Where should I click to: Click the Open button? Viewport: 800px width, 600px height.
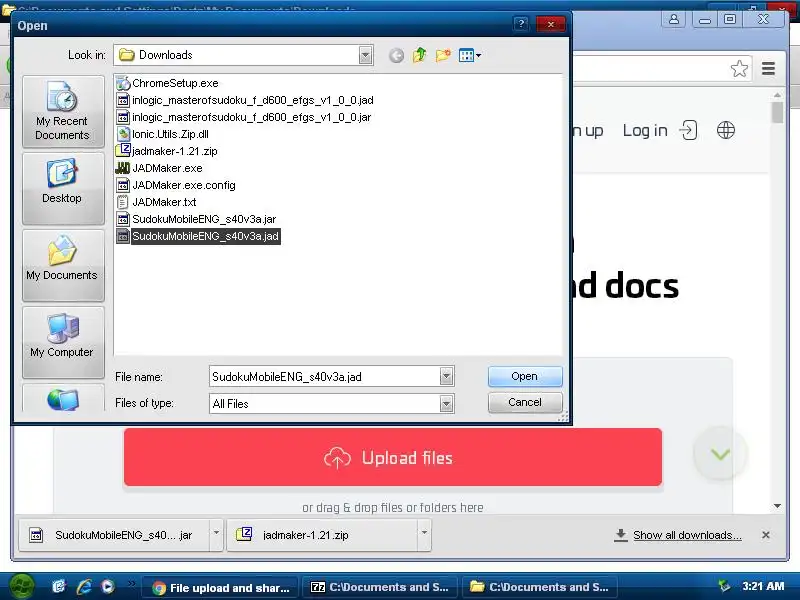(525, 376)
